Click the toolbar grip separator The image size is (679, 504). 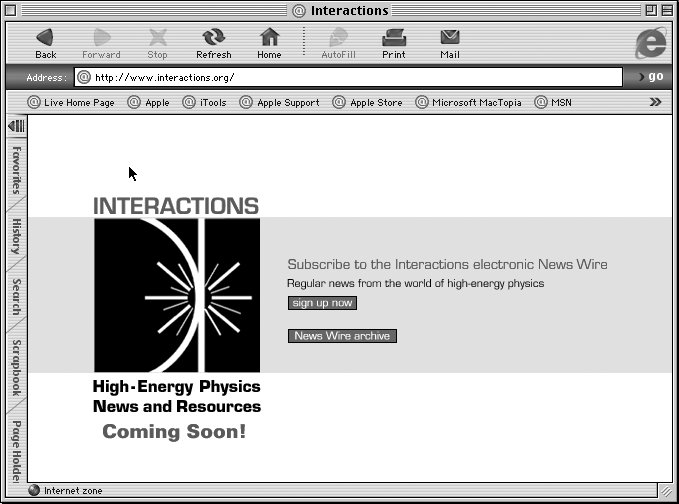click(x=304, y=42)
